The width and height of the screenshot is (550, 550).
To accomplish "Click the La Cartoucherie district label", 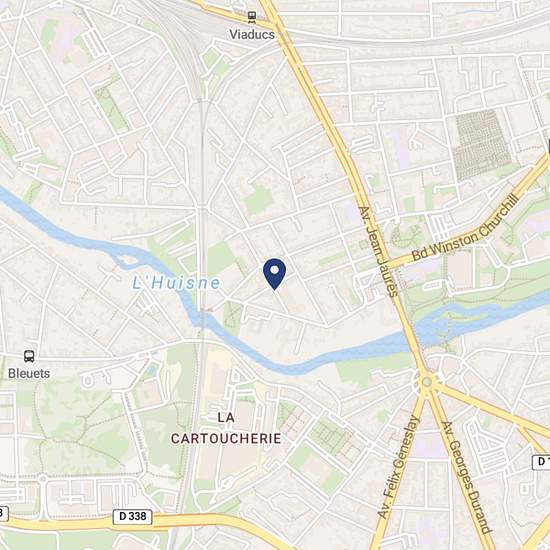I will tap(226, 428).
